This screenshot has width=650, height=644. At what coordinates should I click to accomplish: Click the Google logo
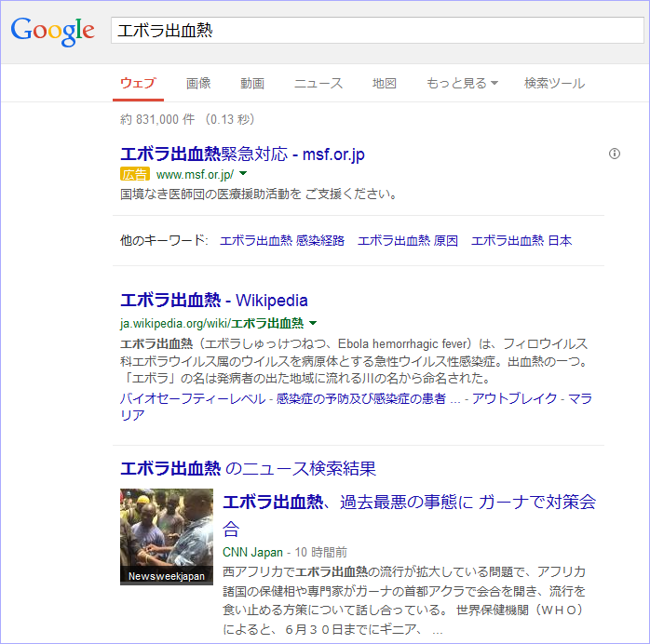(x=53, y=31)
